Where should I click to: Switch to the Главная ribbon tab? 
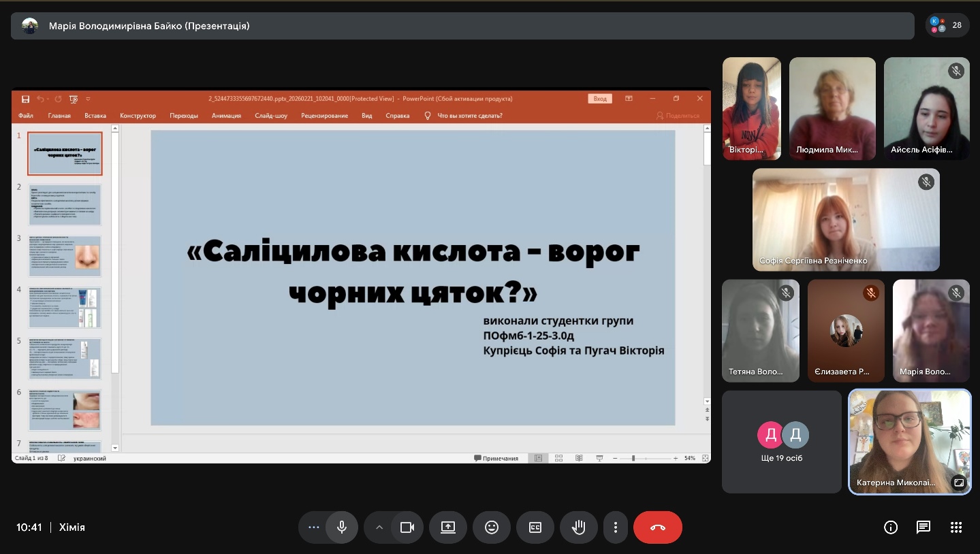tap(59, 116)
